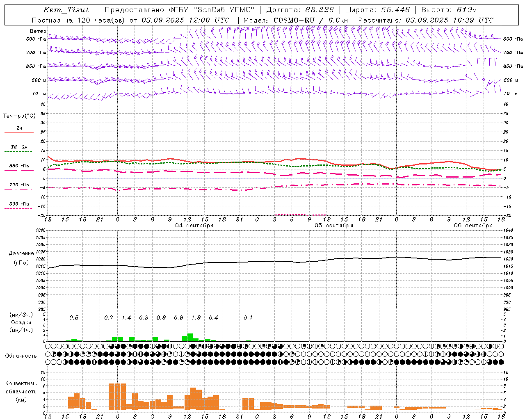Click the forecast start time 03.09.2025 12:00 UTC

[185, 20]
